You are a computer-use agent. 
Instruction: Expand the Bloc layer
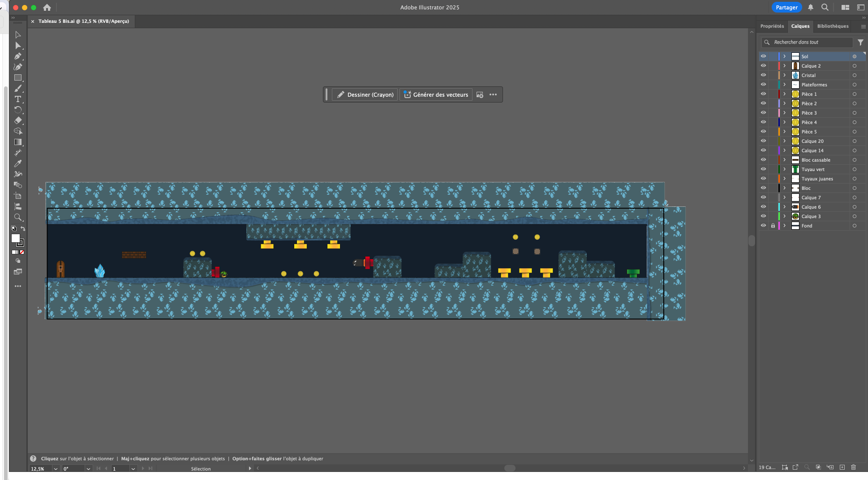click(x=785, y=188)
